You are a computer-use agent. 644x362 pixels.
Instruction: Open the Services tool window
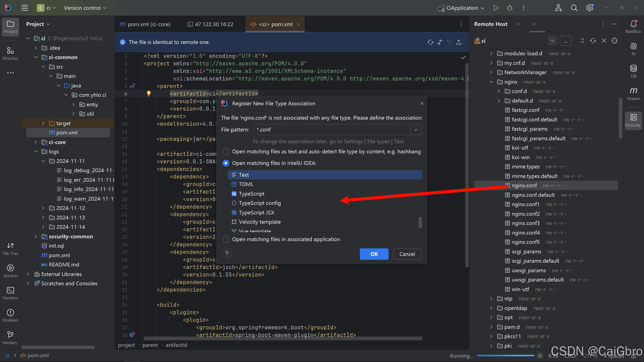pyautogui.click(x=11, y=271)
